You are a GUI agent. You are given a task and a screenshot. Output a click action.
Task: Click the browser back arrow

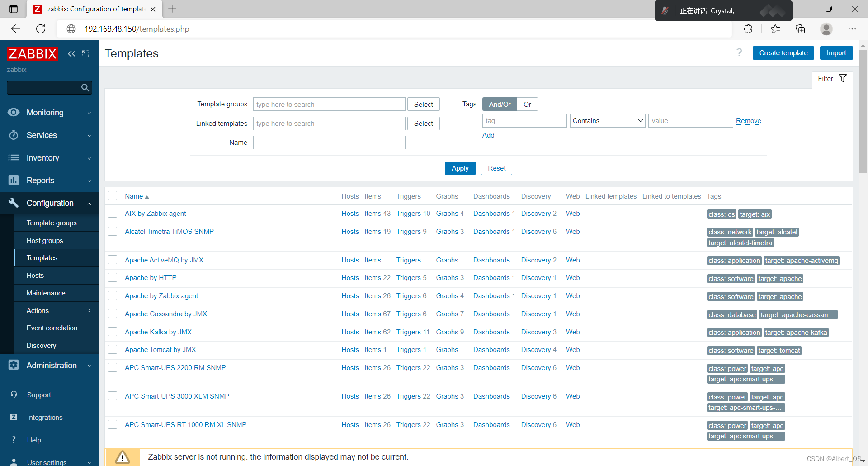[x=16, y=29]
